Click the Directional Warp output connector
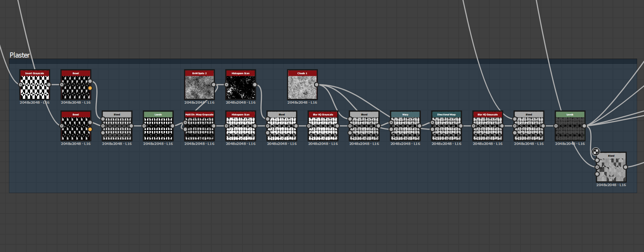644x252 pixels. click(461, 126)
